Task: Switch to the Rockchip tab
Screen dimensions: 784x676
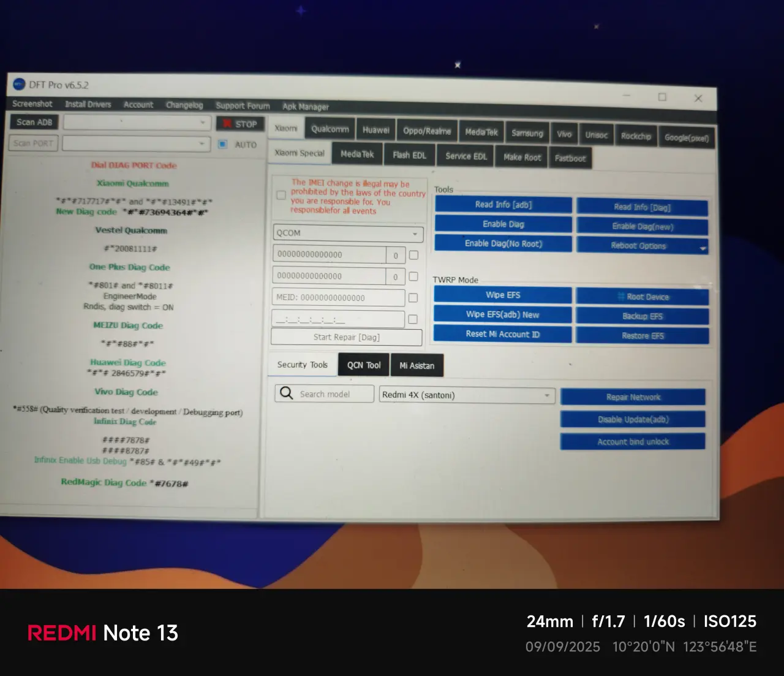Action: click(x=636, y=136)
